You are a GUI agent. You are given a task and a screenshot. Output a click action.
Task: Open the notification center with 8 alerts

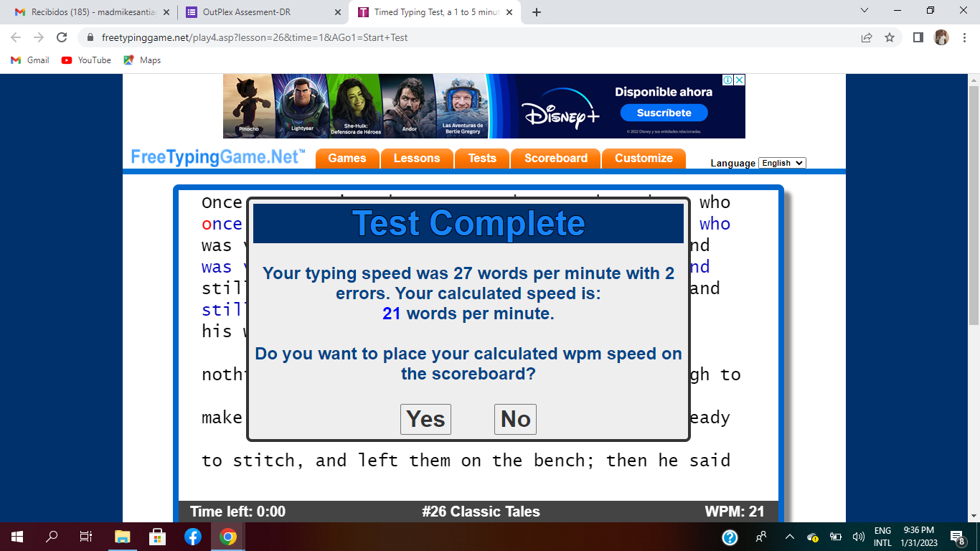tap(957, 537)
